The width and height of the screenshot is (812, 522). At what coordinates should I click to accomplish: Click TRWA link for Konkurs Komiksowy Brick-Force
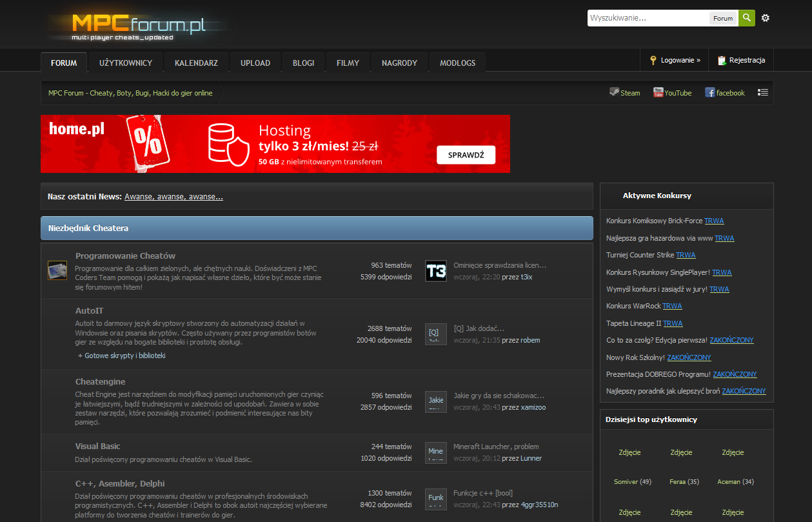(x=714, y=221)
